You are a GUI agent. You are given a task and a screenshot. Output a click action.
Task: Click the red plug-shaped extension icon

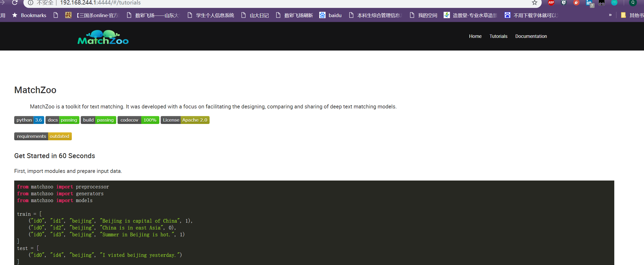576,3
